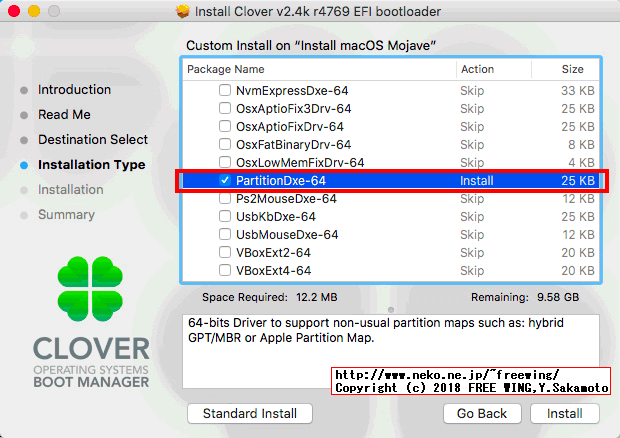The image size is (620, 438).
Task: Click the pane splitter dot below package list
Action: point(391,310)
